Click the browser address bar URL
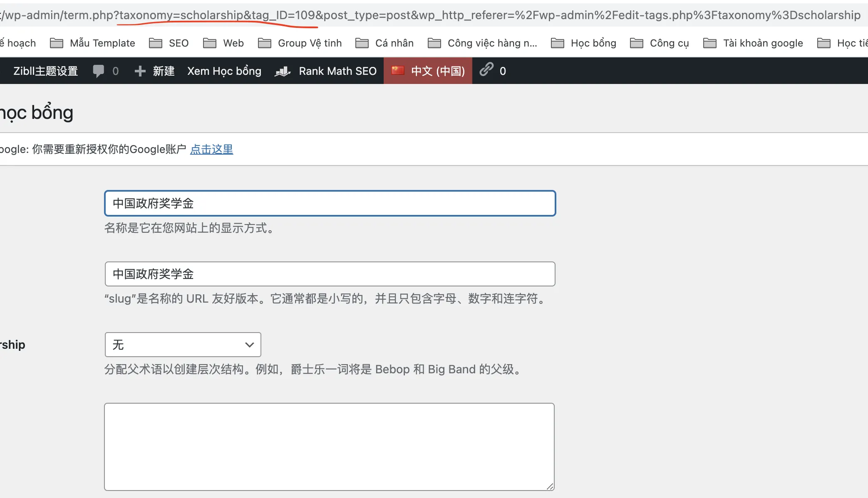This screenshot has height=498, width=868. (431, 15)
